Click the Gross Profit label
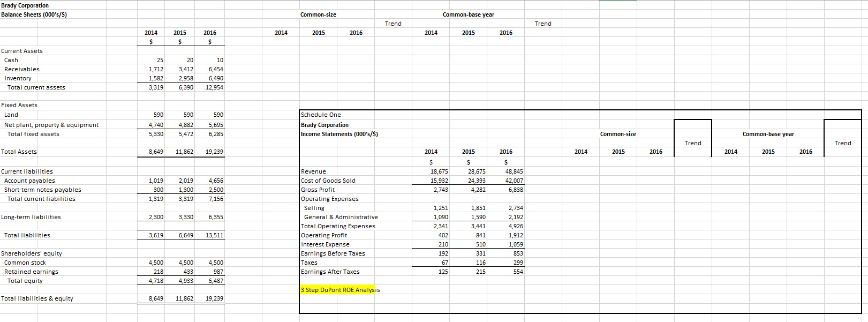The height and width of the screenshot is (322, 868). click(x=318, y=190)
